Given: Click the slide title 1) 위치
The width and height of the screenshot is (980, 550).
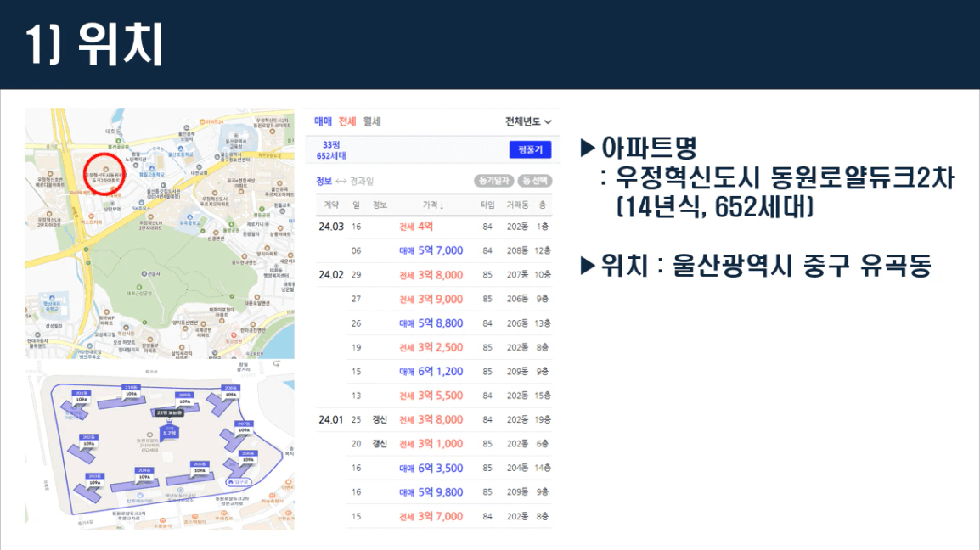Looking at the screenshot, I should (x=94, y=44).
